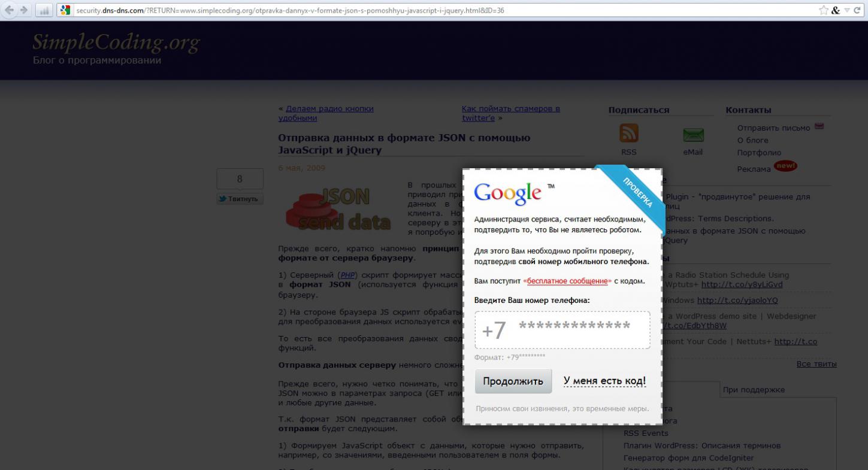Viewport: 868px width, 470px height.
Task: Open the 'бесплатное сообщение' link
Action: pyautogui.click(x=567, y=281)
